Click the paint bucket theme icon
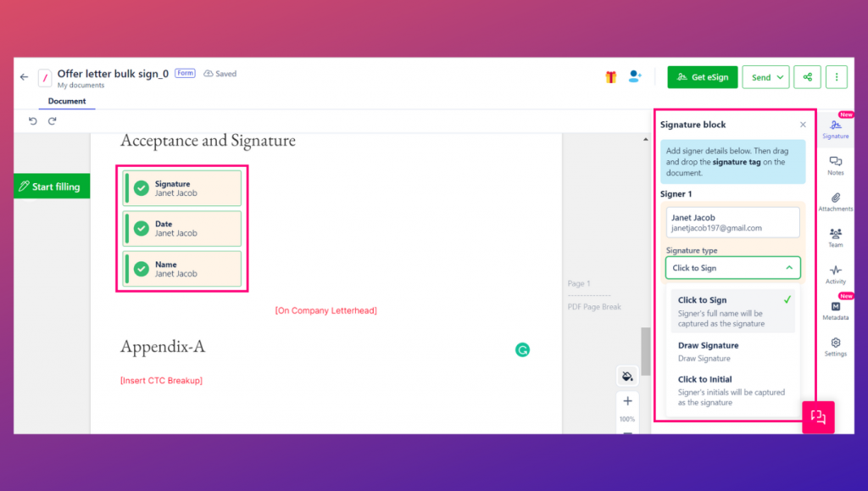This screenshot has width=868, height=491. point(627,377)
